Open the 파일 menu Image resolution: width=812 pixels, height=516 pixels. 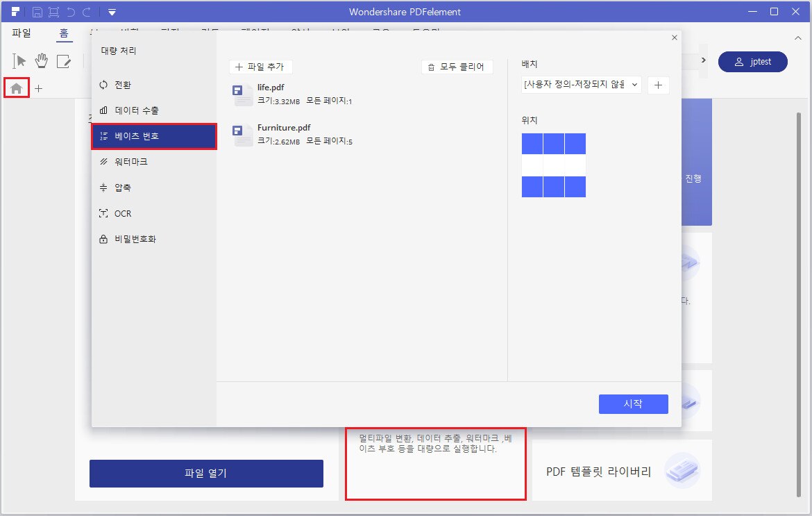[22, 33]
